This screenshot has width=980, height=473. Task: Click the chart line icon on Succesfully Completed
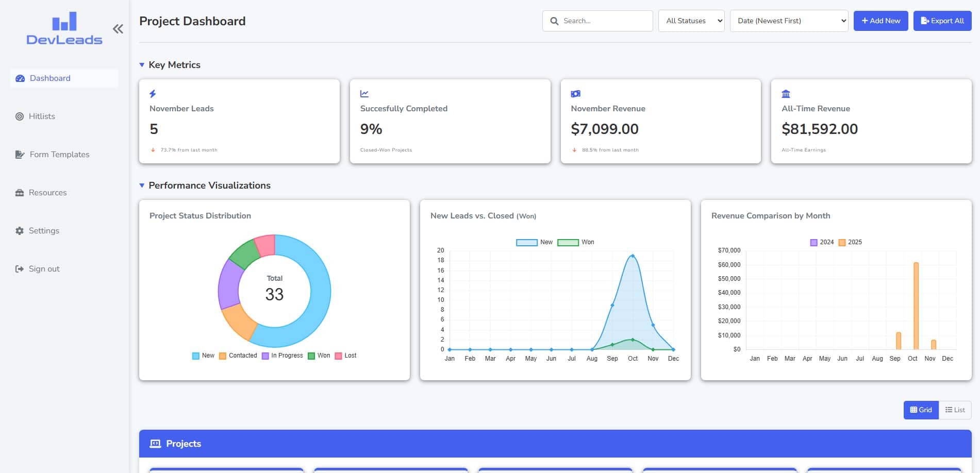click(364, 94)
